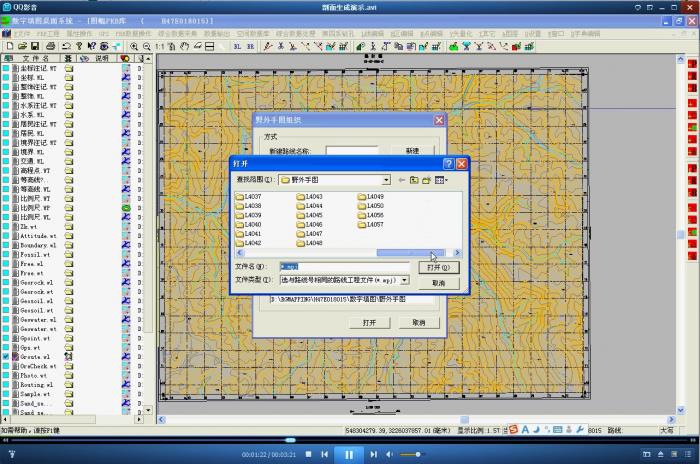Screen dimensions: 700x464
Task: Open the view menu icon in the Open dialog
Action: point(440,180)
